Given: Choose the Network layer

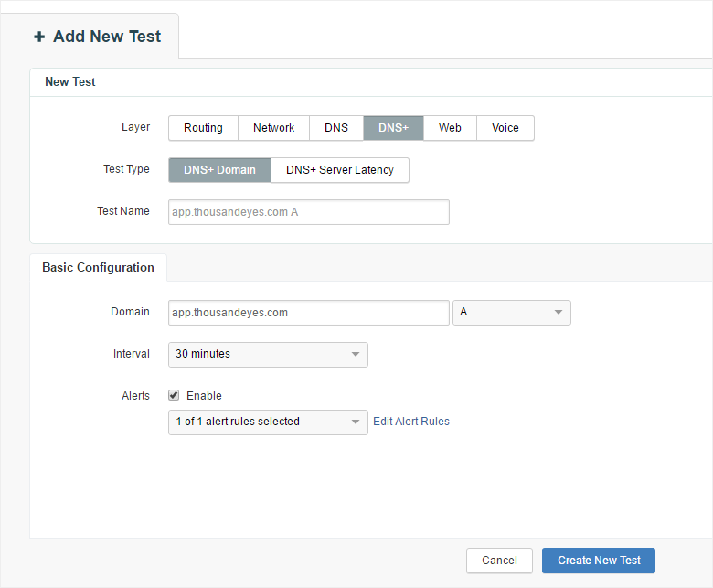Looking at the screenshot, I should [x=273, y=128].
